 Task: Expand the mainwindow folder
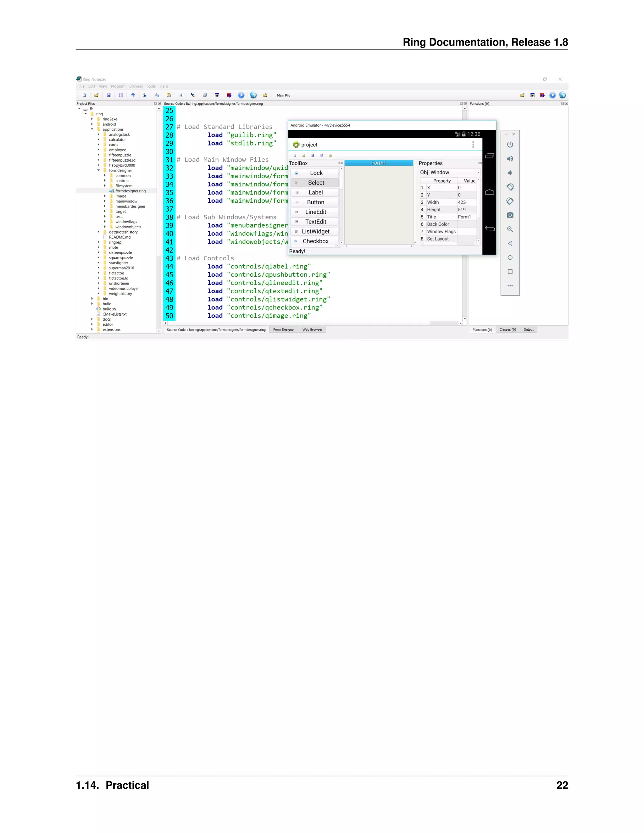click(105, 201)
